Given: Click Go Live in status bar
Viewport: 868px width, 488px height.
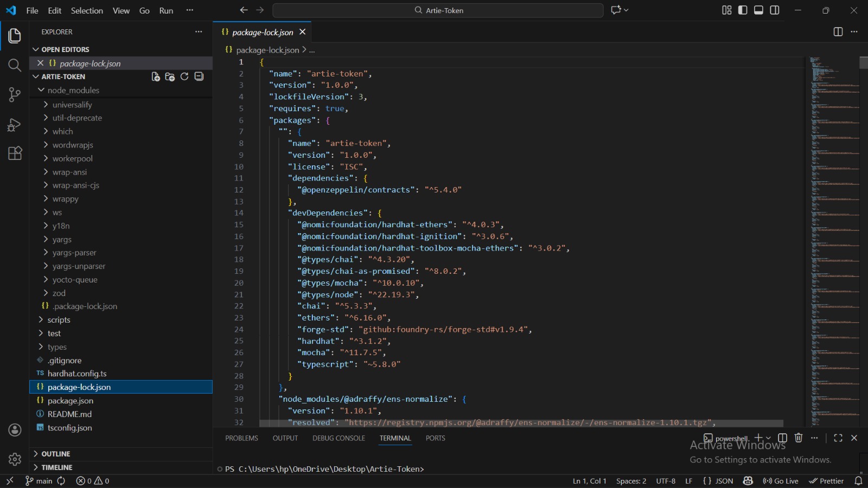Looking at the screenshot, I should [781, 481].
